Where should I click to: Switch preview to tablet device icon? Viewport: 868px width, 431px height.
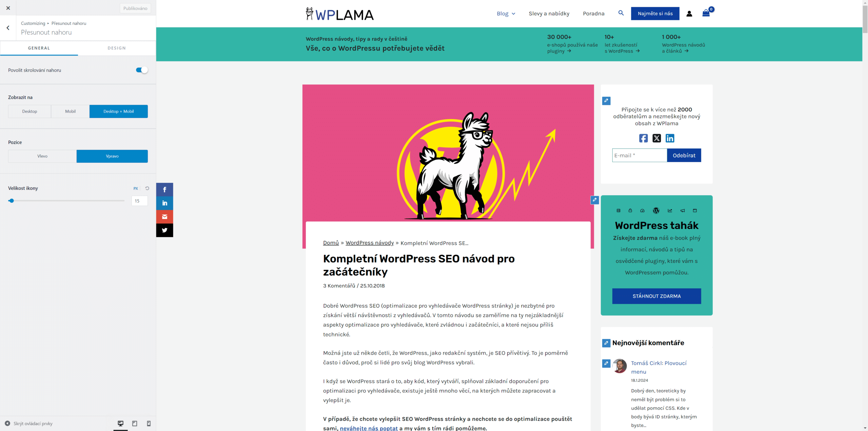tap(135, 423)
